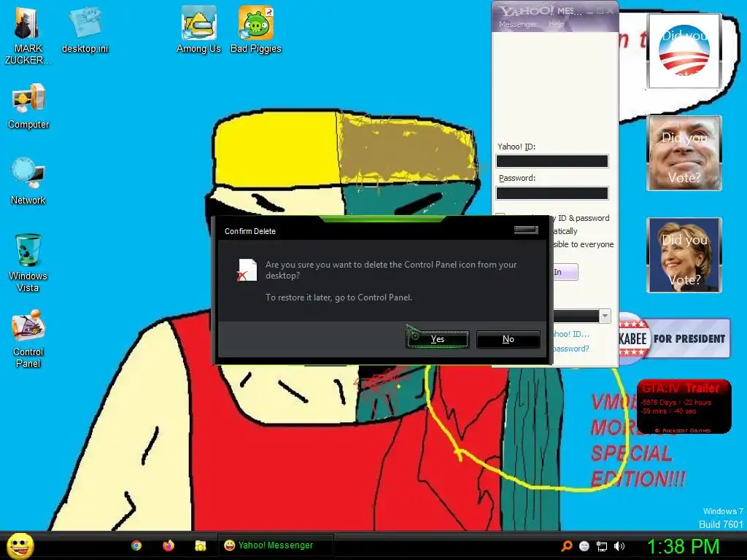Focus the Password input field

552,193
